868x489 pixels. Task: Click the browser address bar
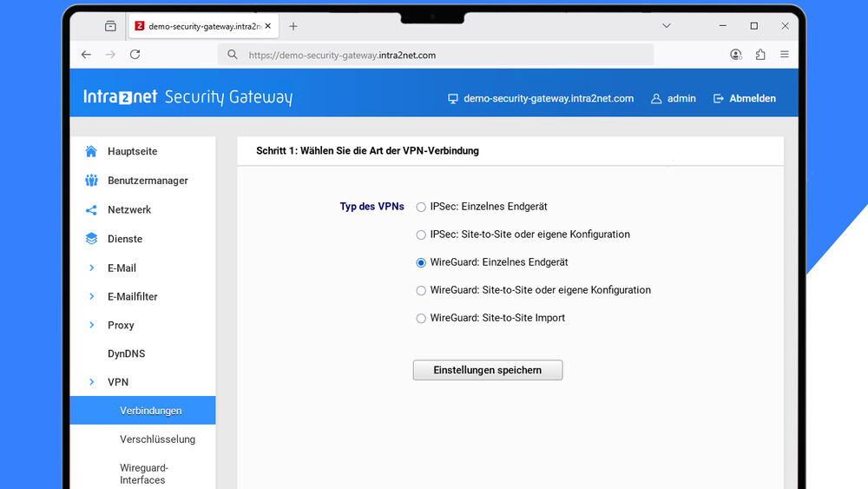click(434, 55)
